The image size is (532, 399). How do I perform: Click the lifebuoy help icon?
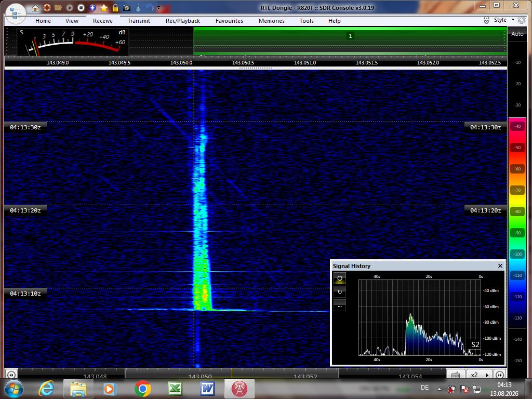(47, 7)
